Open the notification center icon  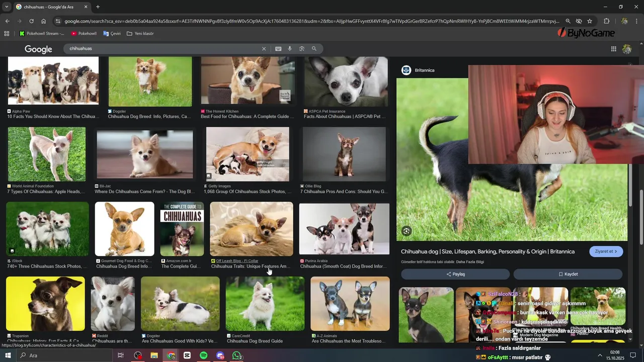(x=633, y=355)
